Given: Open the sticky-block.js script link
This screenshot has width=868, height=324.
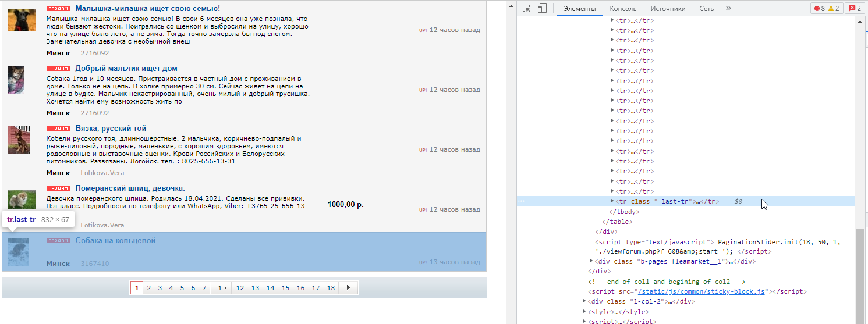Looking at the screenshot, I should 701,291.
